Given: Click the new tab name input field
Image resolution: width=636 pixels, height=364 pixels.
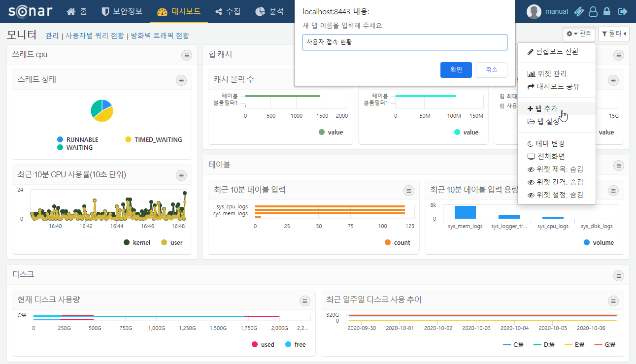Looking at the screenshot, I should (404, 42).
